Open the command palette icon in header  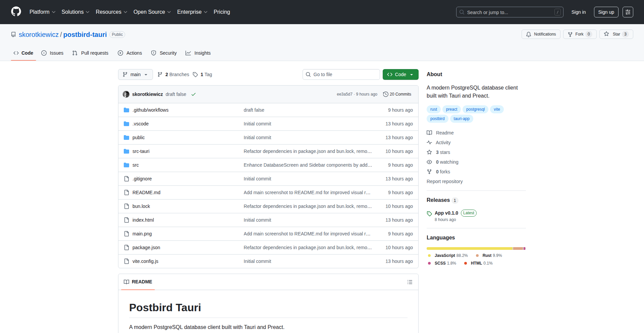point(628,12)
